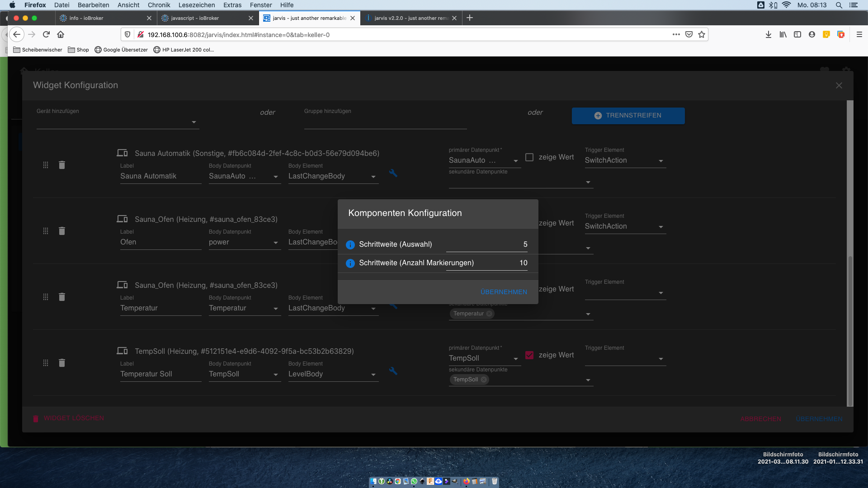Open Trigger Element dropdown for TempSoll row
This screenshot has height=488, width=868.
625,358
